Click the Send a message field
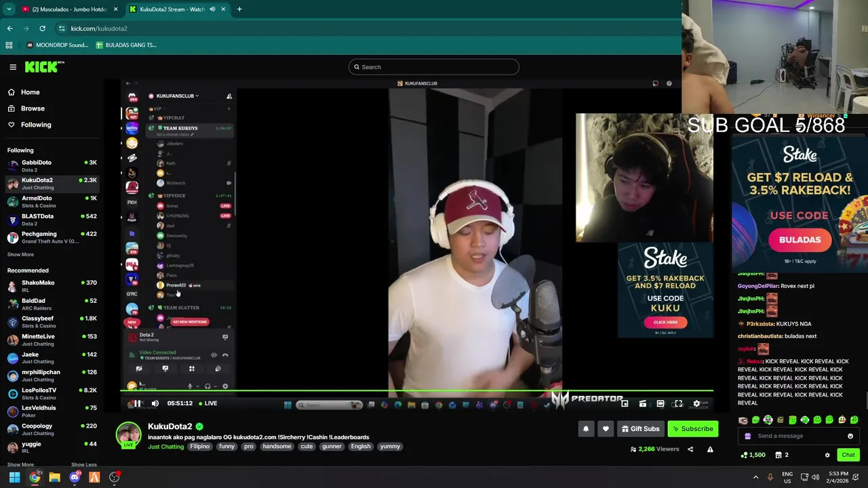The height and width of the screenshot is (488, 868). [799, 436]
